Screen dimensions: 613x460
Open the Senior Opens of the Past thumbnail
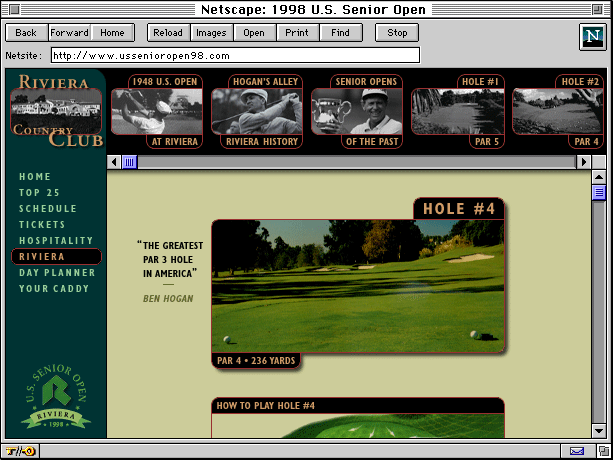tap(357, 111)
